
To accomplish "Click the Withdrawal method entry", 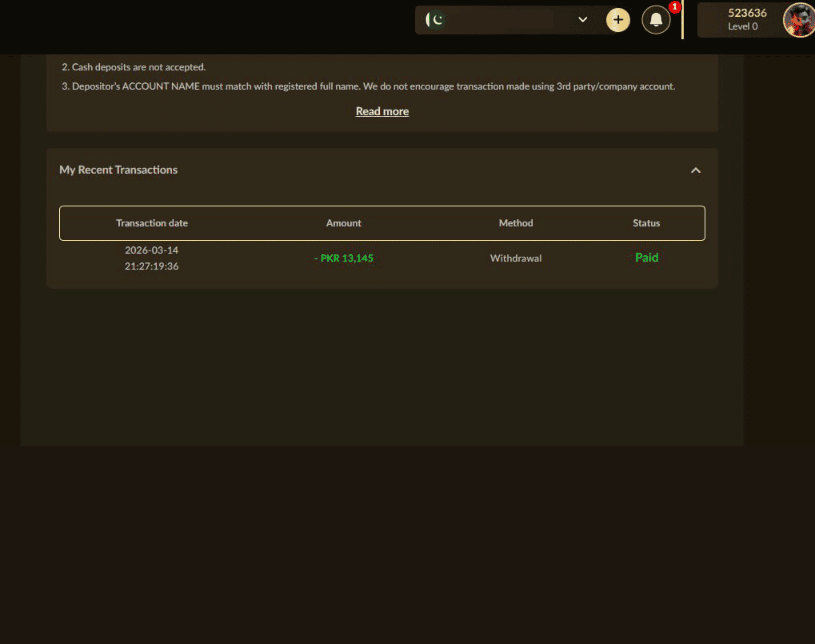I will coord(515,258).
